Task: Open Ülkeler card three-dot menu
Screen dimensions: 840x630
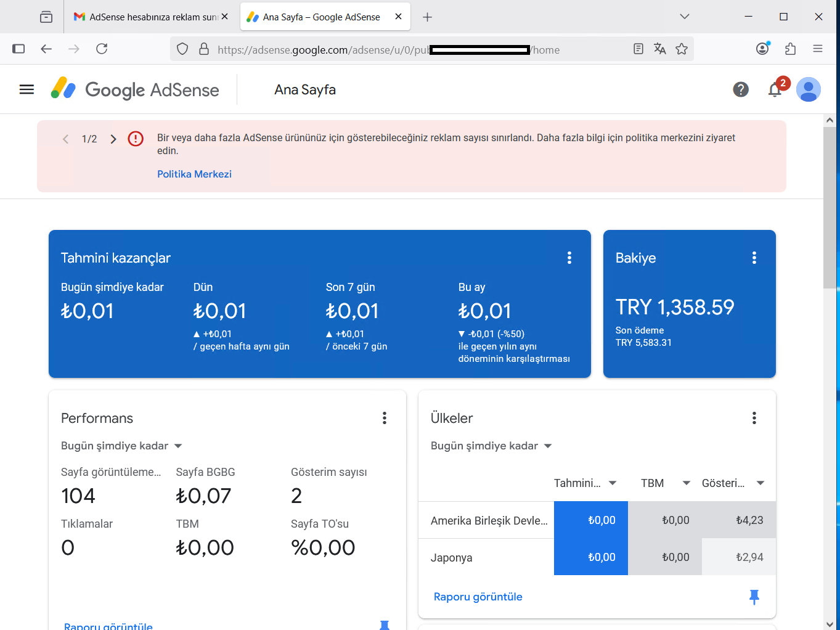Action: 754,418
